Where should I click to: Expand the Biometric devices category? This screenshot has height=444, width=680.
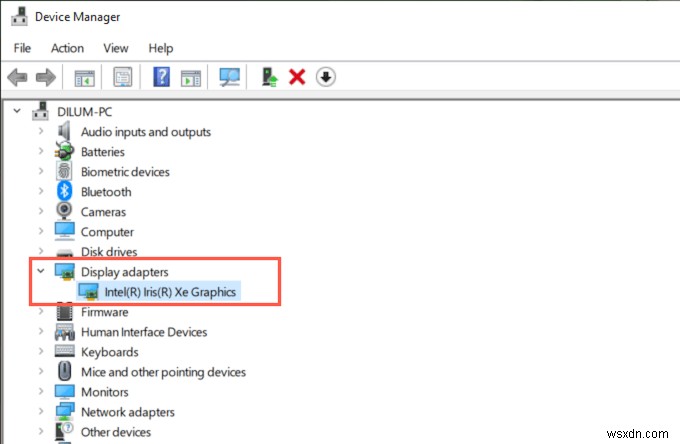point(41,171)
